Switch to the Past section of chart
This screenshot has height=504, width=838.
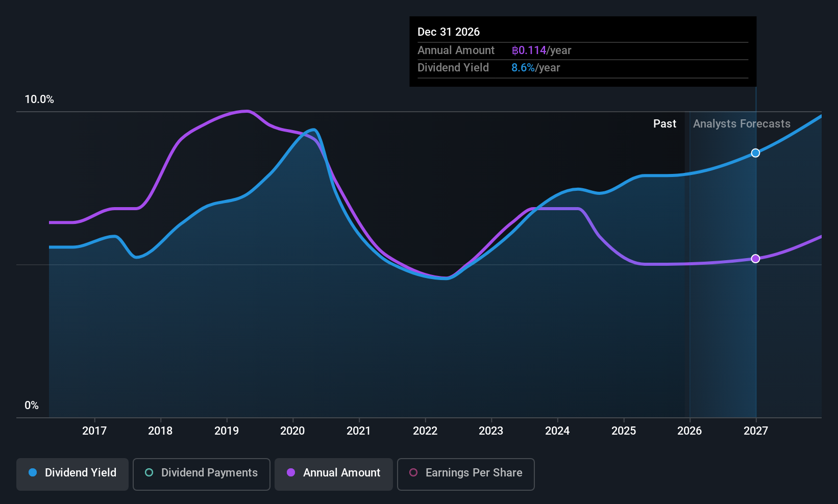point(664,123)
